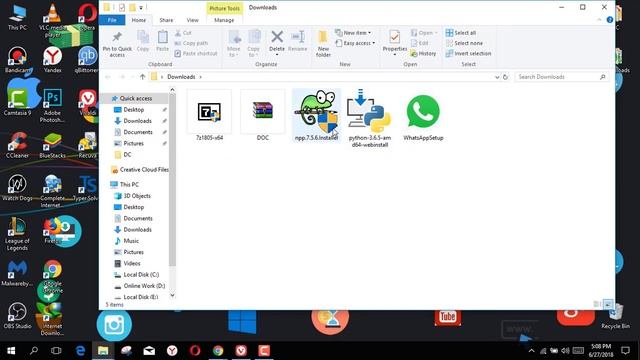Open the Mail app on taskbar
This screenshot has height=360, width=640.
pyautogui.click(x=149, y=351)
